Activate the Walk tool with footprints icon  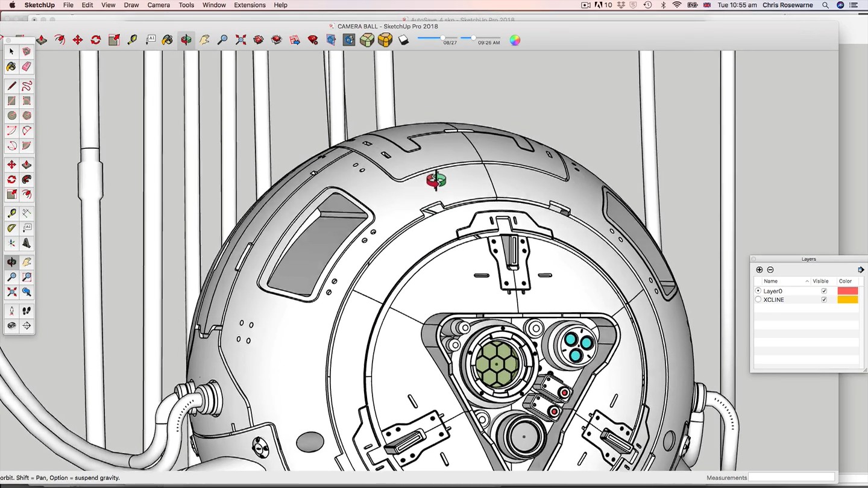(27, 311)
